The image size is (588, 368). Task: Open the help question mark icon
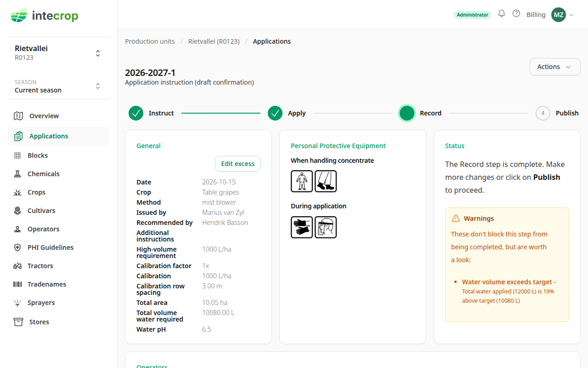pyautogui.click(x=516, y=14)
